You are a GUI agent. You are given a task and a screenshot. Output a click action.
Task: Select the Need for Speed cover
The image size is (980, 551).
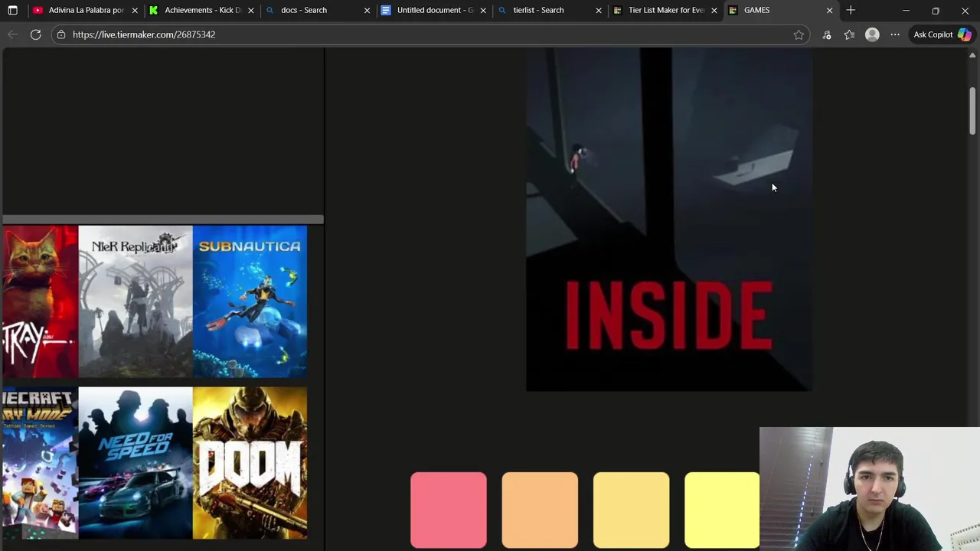point(136,463)
